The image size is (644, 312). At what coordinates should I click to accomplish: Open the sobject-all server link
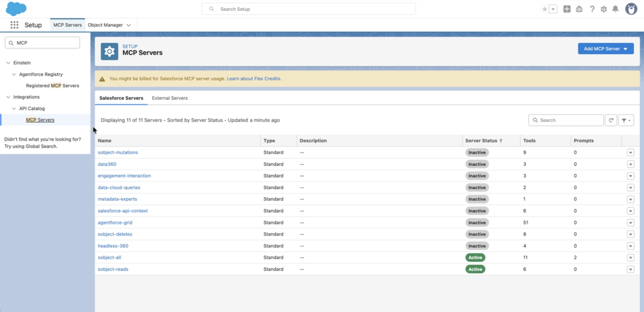click(x=109, y=257)
